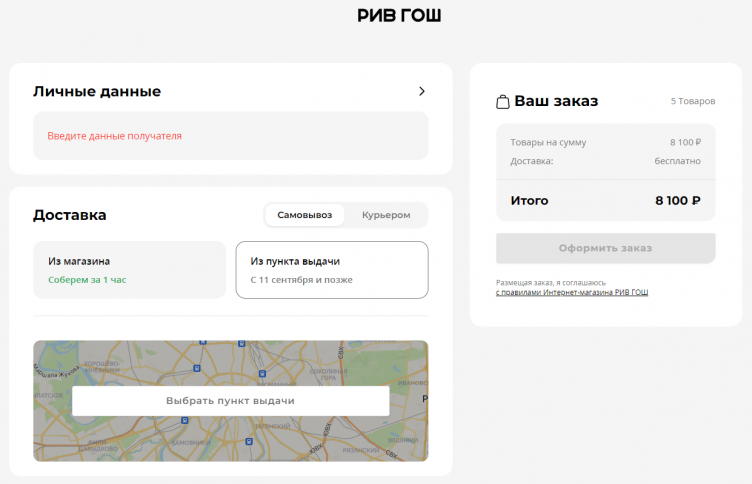Screen dimensions: 752x484
Task: Click С 11 сентября и позже text
Action: [x=301, y=280]
